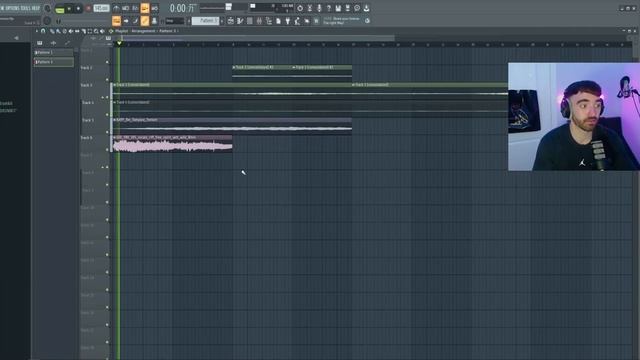Screen dimensions: 640x360
Task: Open the OPTIONS menu
Action: 11,8
